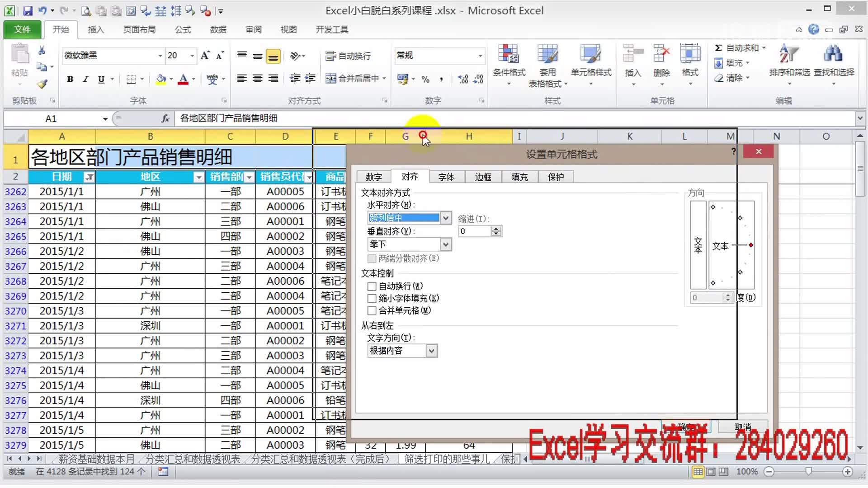
Task: Open Find and Select (查找和选择)
Action: [x=834, y=66]
